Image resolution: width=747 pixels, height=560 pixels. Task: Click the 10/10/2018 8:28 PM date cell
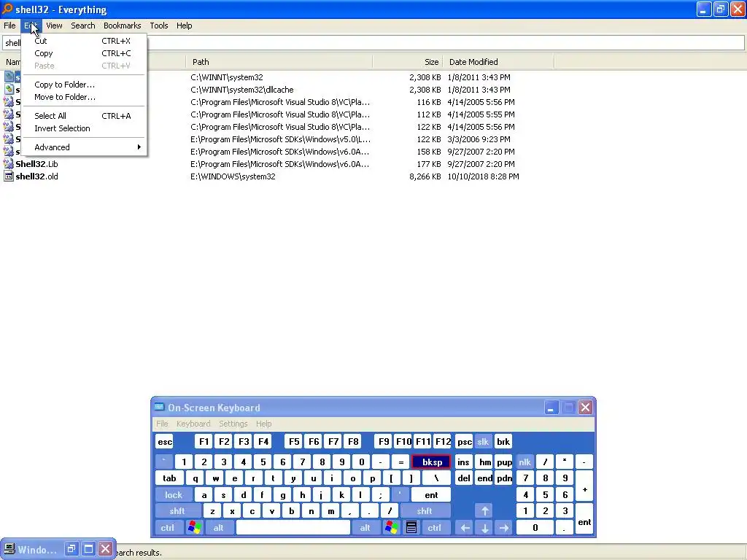(x=483, y=176)
